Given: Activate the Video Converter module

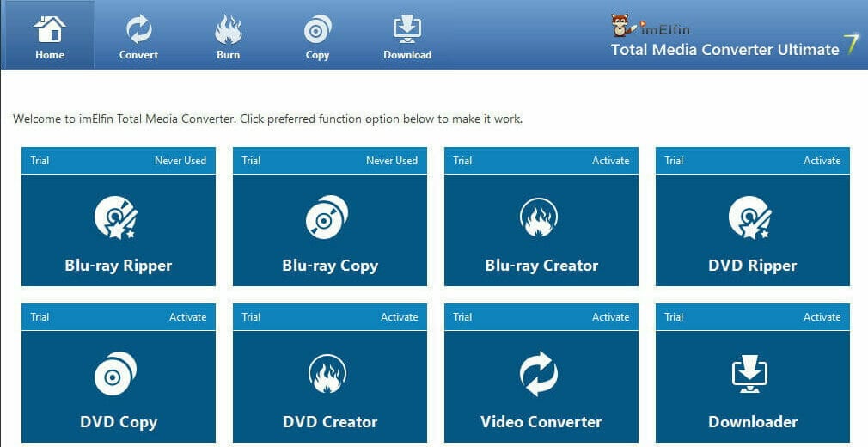Looking at the screenshot, I should click(610, 317).
